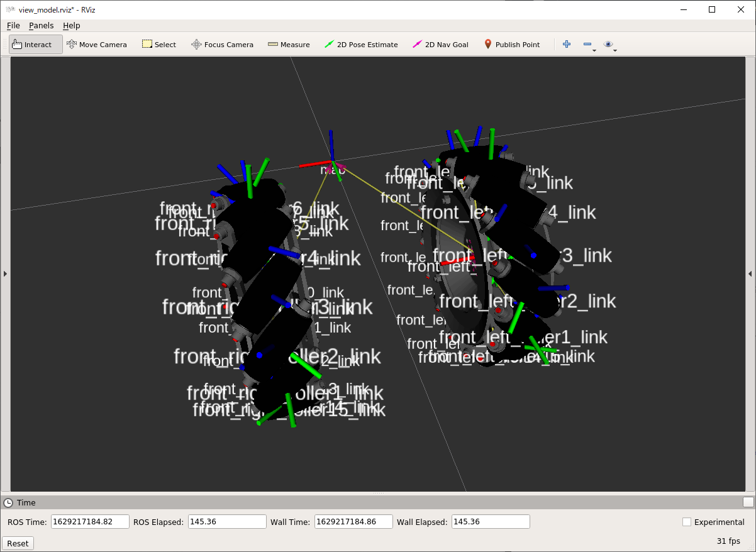The height and width of the screenshot is (552, 756).
Task: Click the ROS Elapsed field
Action: pyautogui.click(x=227, y=521)
